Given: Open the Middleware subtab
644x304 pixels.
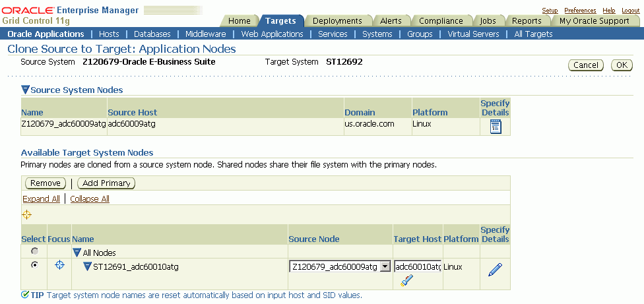Looking at the screenshot, I should coord(206,34).
